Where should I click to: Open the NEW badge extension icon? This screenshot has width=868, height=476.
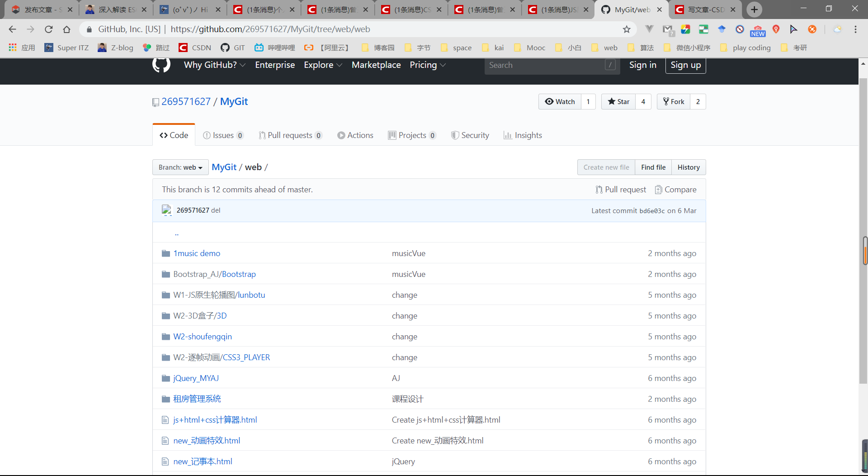(758, 30)
